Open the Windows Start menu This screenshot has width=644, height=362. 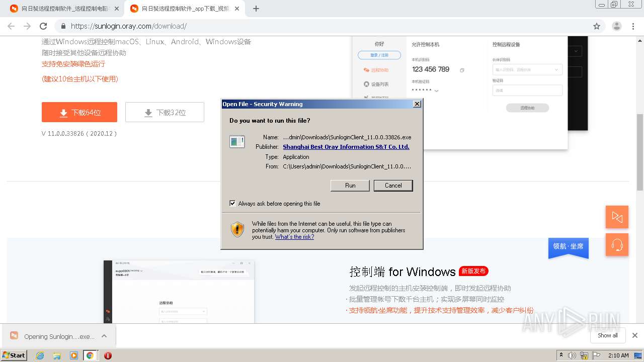(14, 355)
